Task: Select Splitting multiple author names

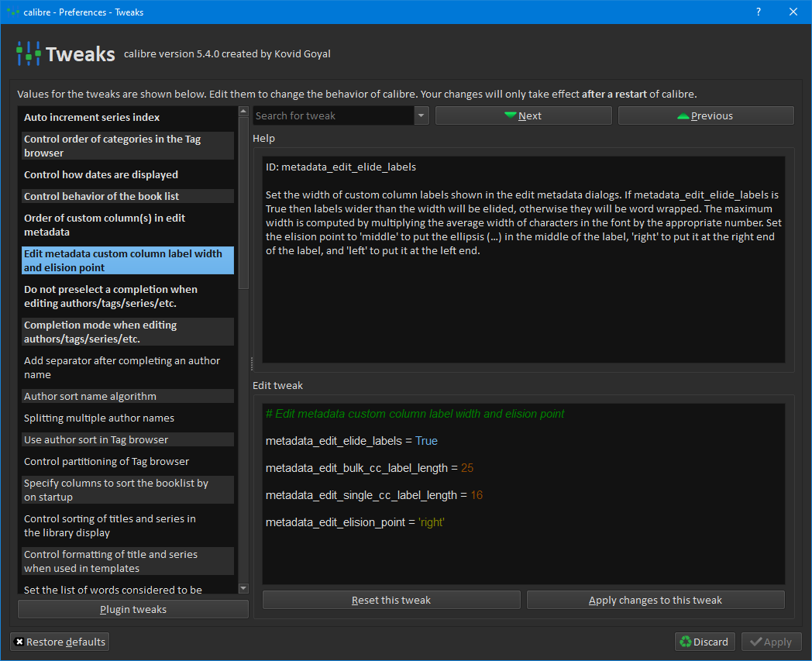Action: click(x=128, y=418)
